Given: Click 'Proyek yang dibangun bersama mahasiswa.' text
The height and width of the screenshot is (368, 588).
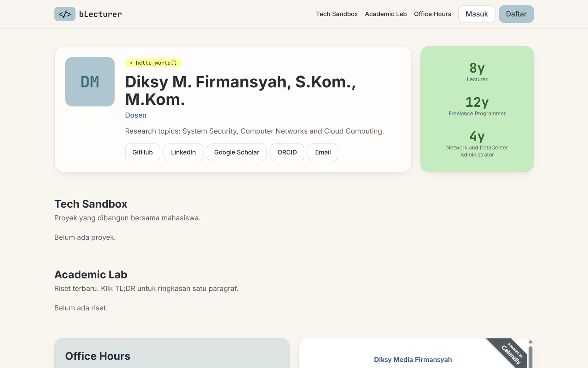Looking at the screenshot, I should pos(128,218).
